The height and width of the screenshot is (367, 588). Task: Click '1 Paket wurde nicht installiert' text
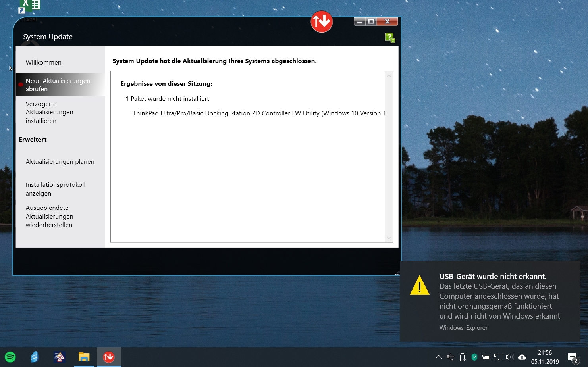(167, 99)
